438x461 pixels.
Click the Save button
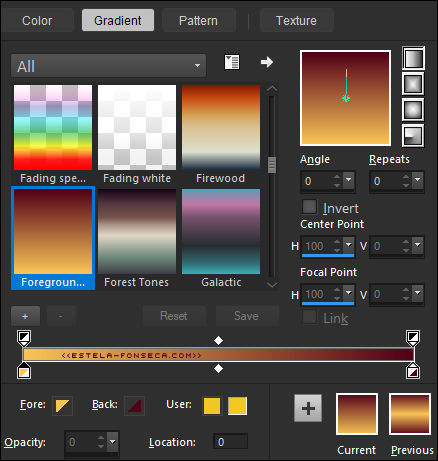click(x=246, y=316)
